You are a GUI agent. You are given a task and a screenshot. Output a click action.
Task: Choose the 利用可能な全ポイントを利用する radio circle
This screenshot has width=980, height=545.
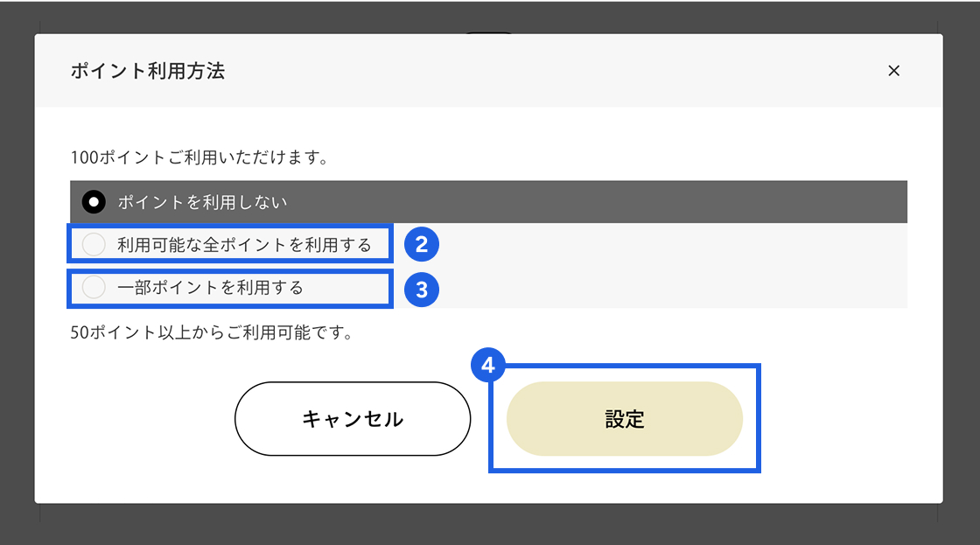93,245
